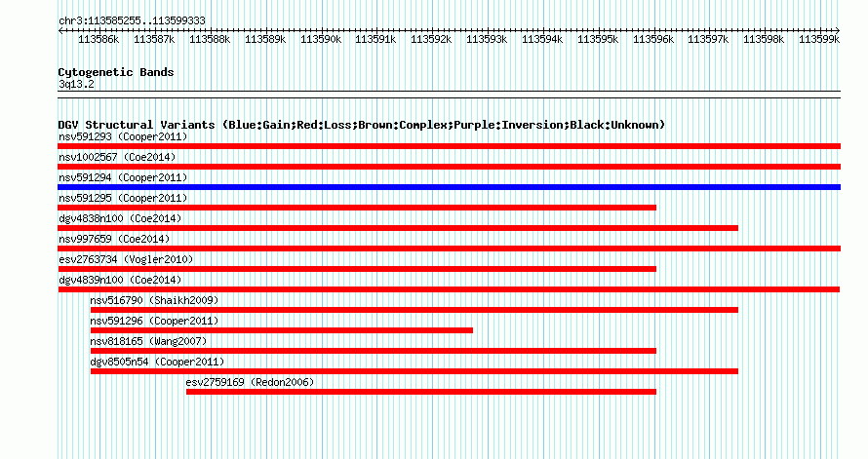The height and width of the screenshot is (459, 868).
Task: Select the red bar under dgv4838n100
Action: tap(398, 228)
